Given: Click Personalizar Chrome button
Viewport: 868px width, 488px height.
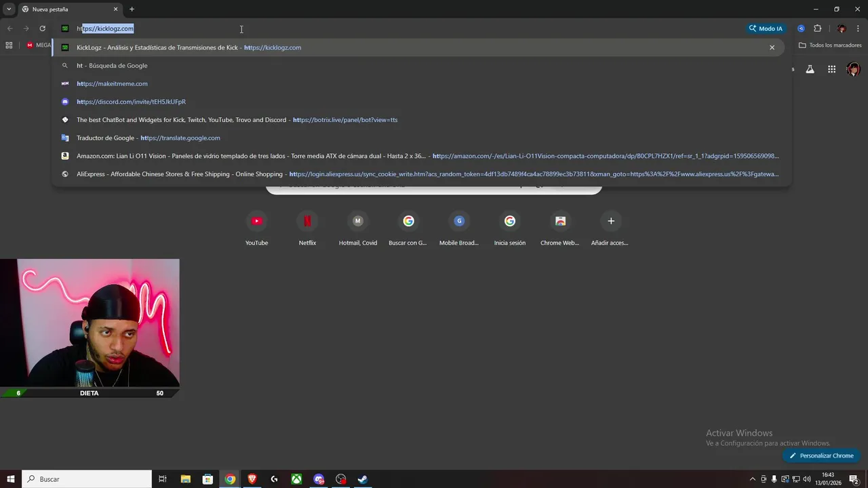Looking at the screenshot, I should coord(821,455).
